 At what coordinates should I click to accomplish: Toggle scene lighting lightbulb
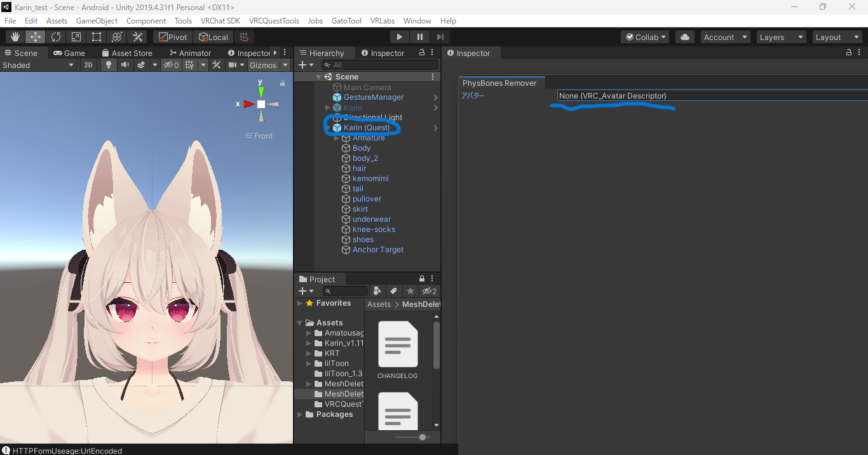(x=109, y=65)
